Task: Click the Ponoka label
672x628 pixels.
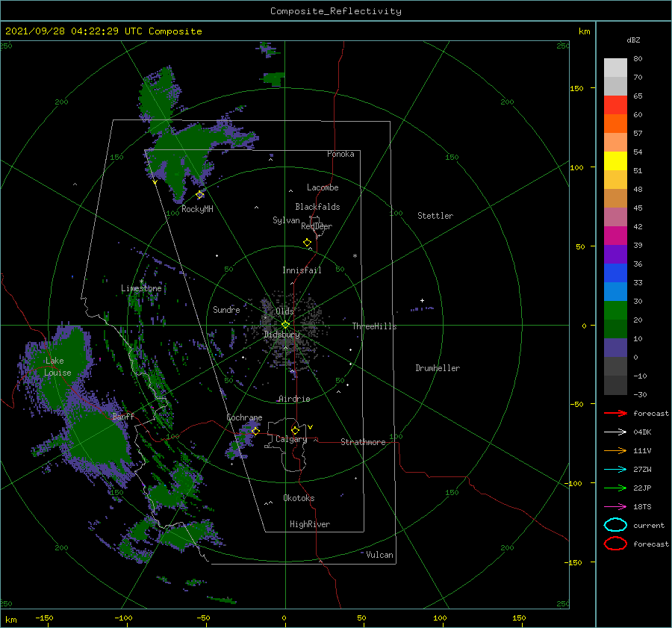Action: tap(340, 154)
